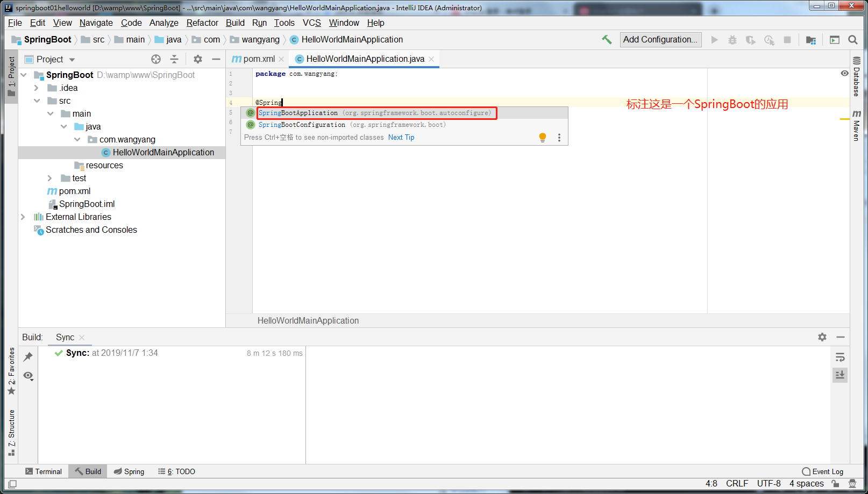Collapse the com.wangyang package
This screenshot has height=494, width=868.
[77, 139]
